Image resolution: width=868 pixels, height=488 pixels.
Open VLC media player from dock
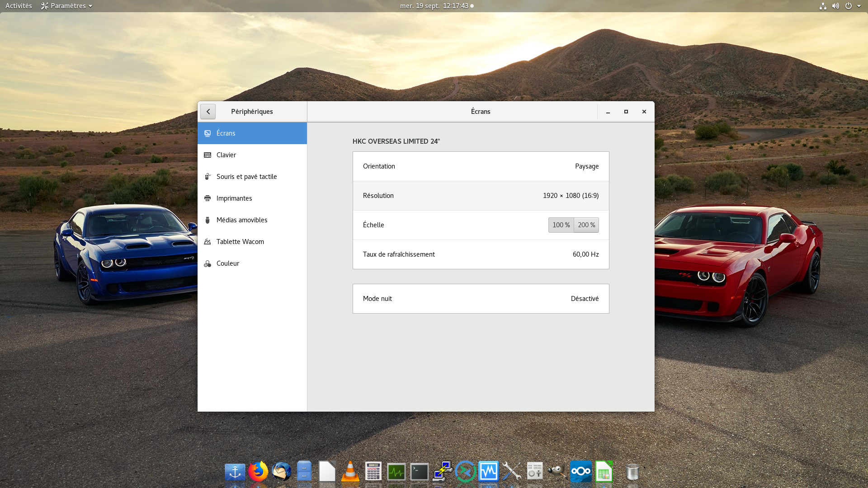click(350, 472)
